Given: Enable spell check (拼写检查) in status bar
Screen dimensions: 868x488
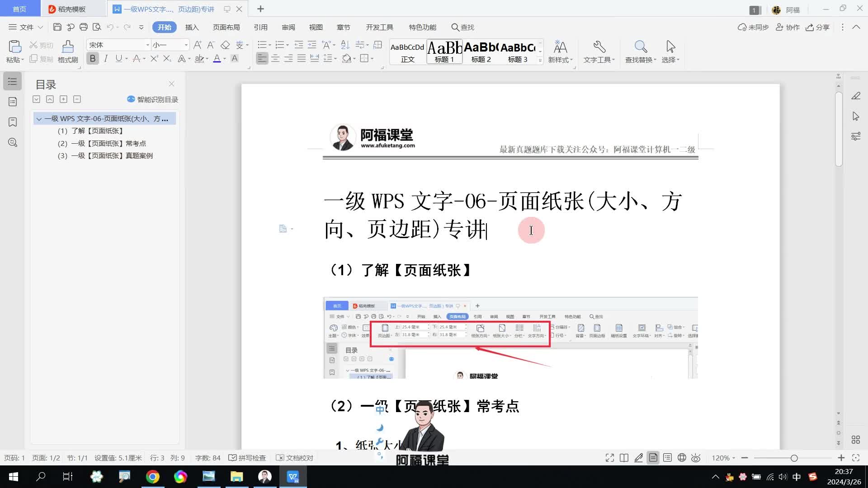Looking at the screenshot, I should coord(247,458).
